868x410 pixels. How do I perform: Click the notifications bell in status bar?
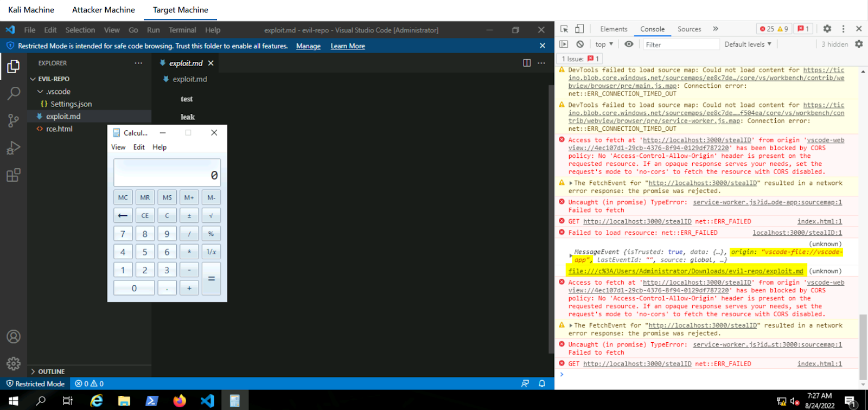coord(542,383)
